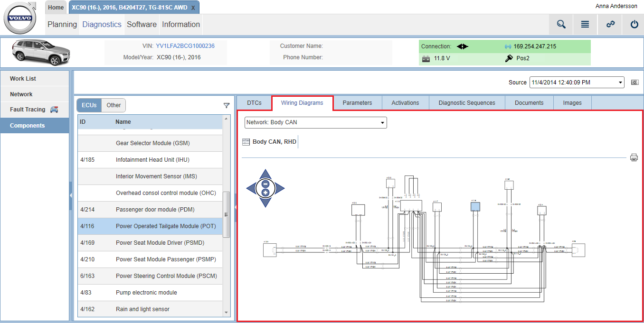Click highlighted blue module in wiring diagram
The image size is (644, 323).
click(475, 207)
